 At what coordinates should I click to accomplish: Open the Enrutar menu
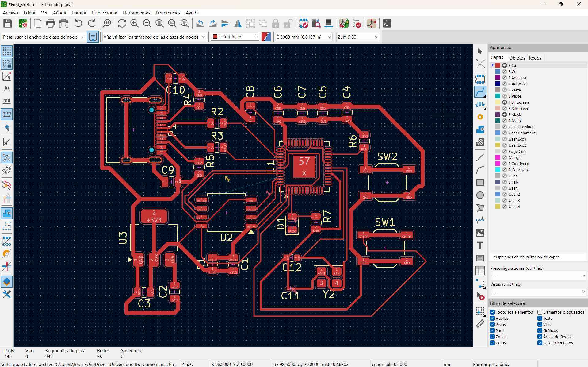pyautogui.click(x=79, y=13)
